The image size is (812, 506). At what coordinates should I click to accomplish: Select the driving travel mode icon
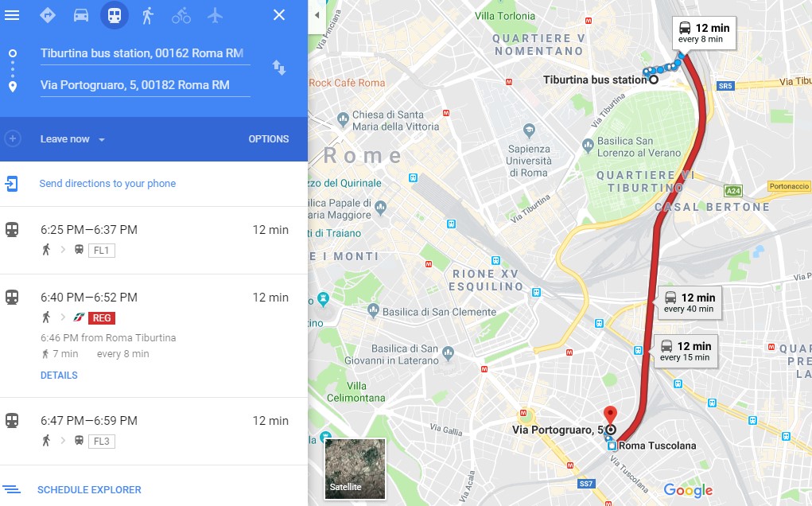81,15
